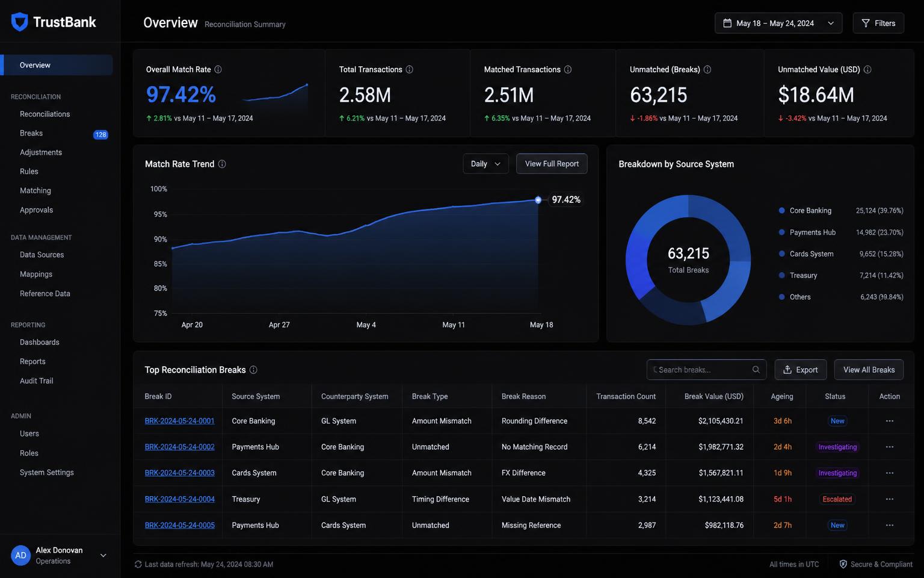Click info icon beside Match Rate Trend
924x578 pixels.
(222, 164)
